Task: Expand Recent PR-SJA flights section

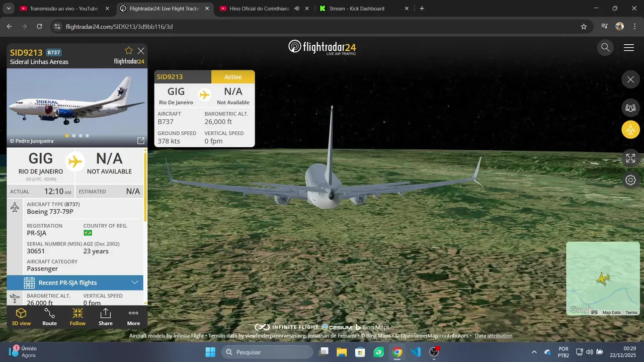Action: click(75, 283)
